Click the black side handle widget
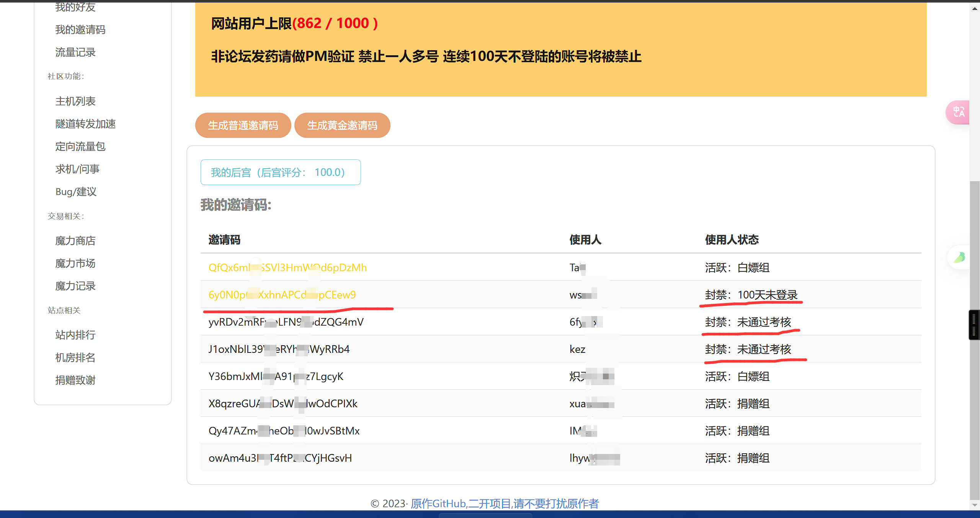 tap(974, 325)
